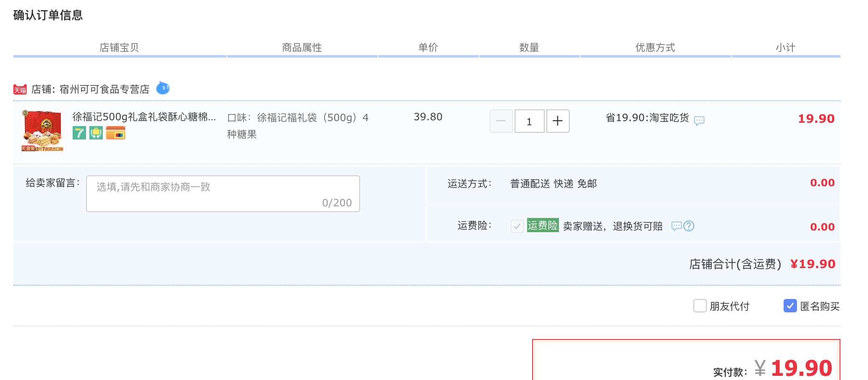Open the store link 宿州可可食品专营店
This screenshot has height=380, width=868.
point(104,89)
